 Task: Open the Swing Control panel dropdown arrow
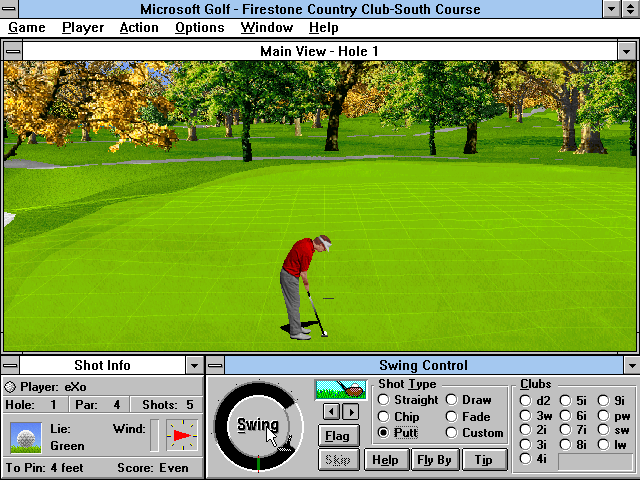[x=631, y=365]
